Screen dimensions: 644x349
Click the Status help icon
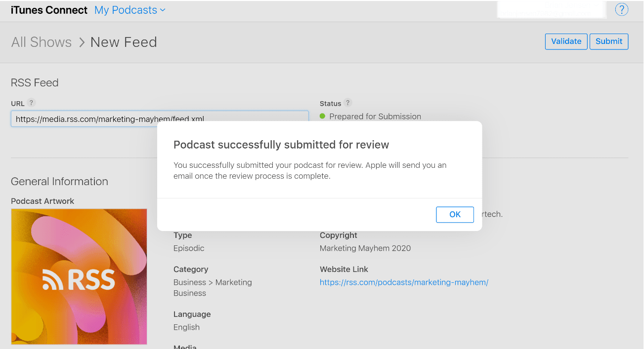(x=347, y=103)
